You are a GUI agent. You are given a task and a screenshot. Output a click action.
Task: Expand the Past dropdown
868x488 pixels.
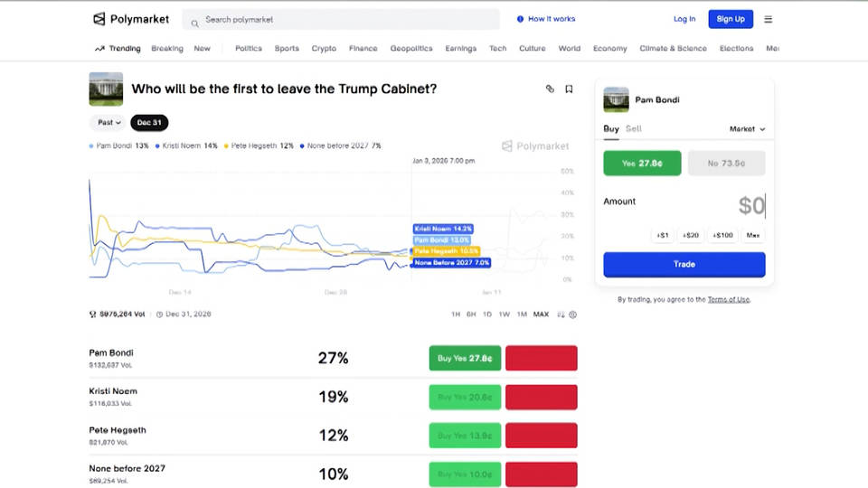point(106,122)
